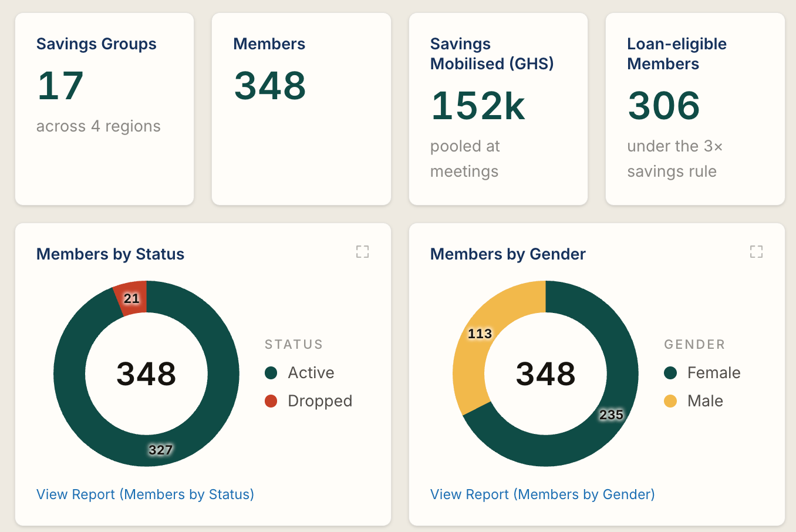Click the green Female legend dot
796x532 pixels.
pyautogui.click(x=670, y=373)
